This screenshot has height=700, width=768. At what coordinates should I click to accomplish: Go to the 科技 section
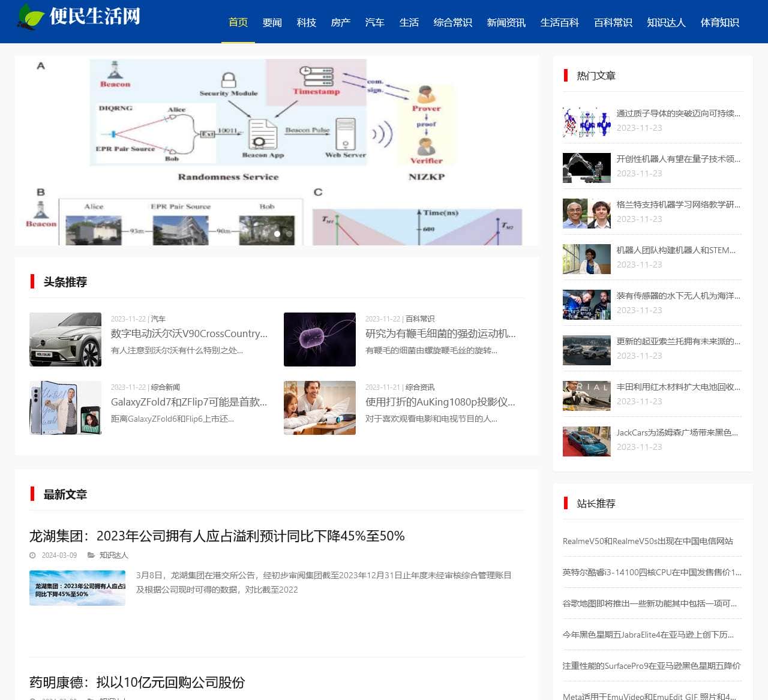click(x=307, y=22)
